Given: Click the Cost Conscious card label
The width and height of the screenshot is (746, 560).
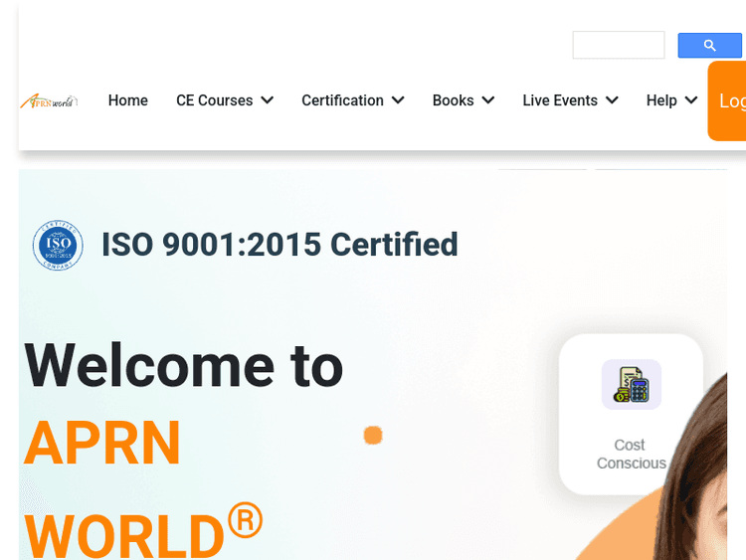Looking at the screenshot, I should pyautogui.click(x=631, y=454).
